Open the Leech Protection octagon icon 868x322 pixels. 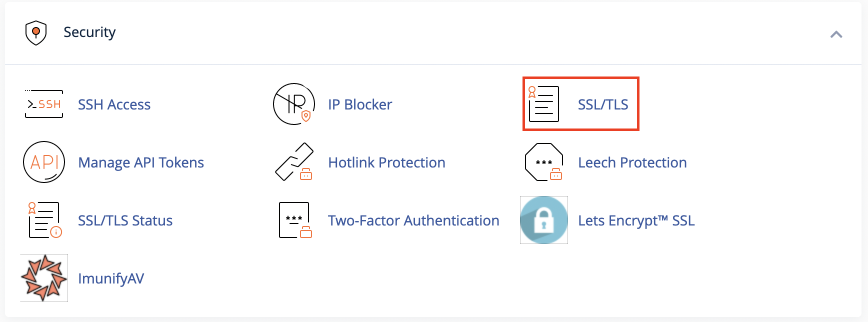(x=544, y=162)
